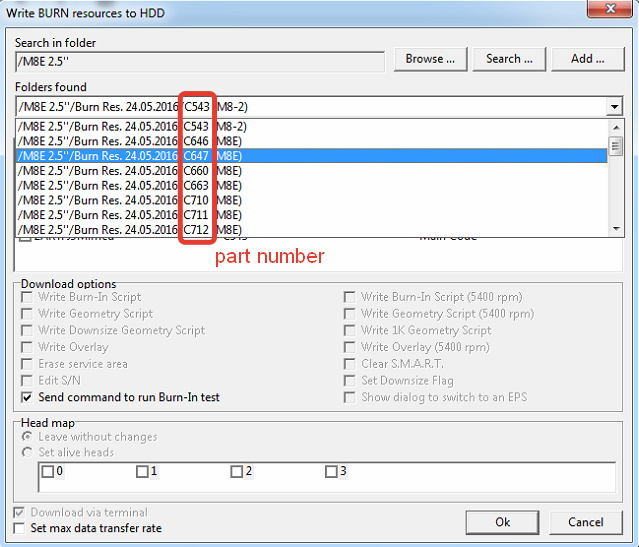This screenshot has height=547, width=639.
Task: Click the Browse... button
Action: click(430, 59)
